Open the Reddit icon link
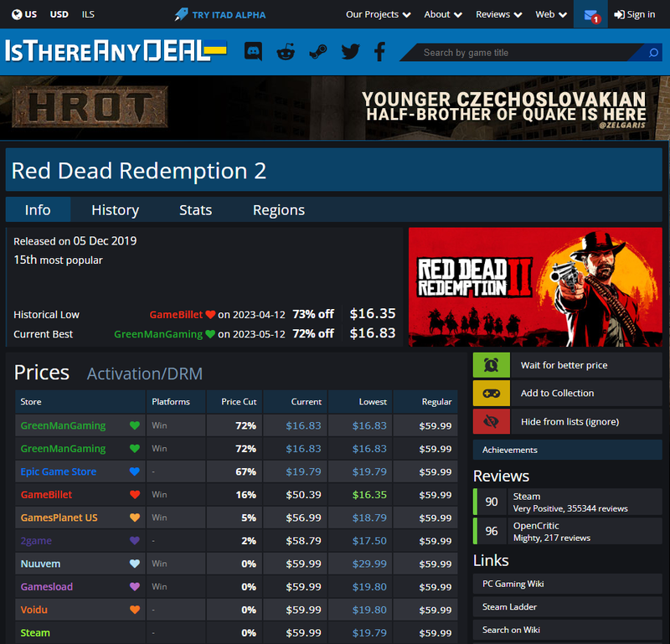 click(x=286, y=52)
